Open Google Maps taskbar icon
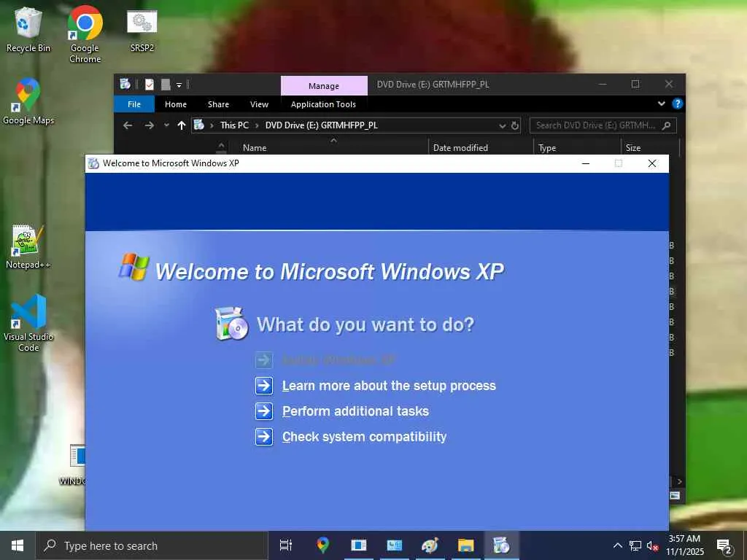 click(322, 545)
